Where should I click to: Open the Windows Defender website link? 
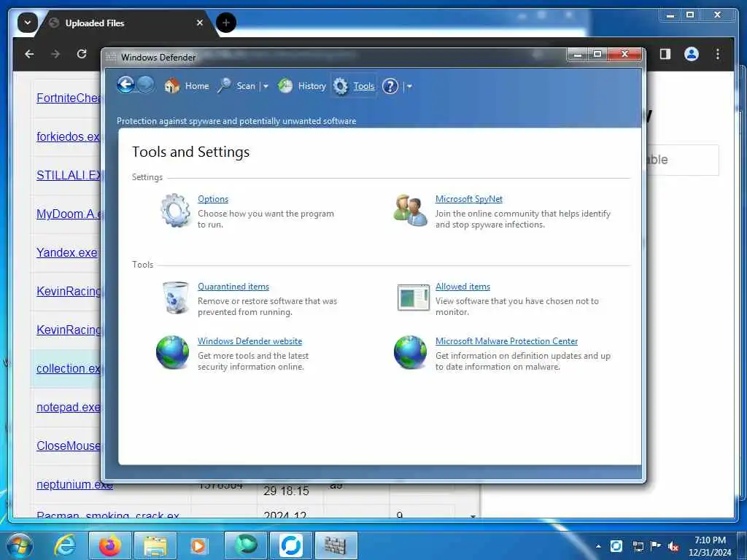[249, 341]
